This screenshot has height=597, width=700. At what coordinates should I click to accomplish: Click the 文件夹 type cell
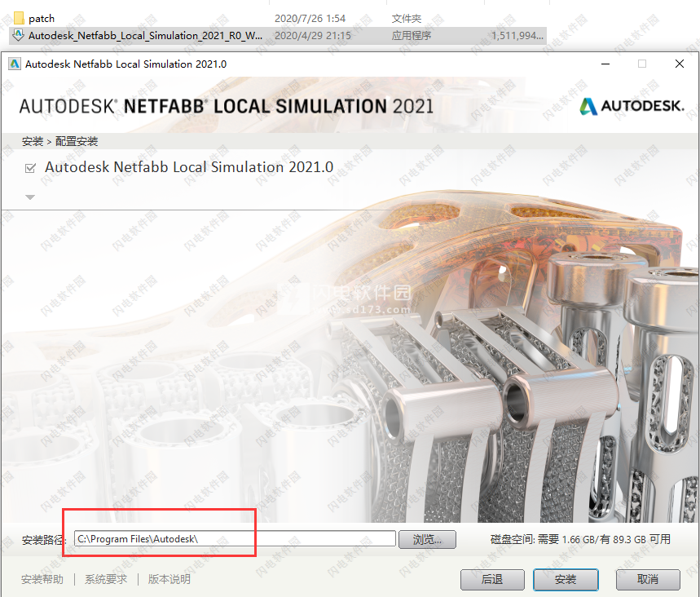coord(407,19)
